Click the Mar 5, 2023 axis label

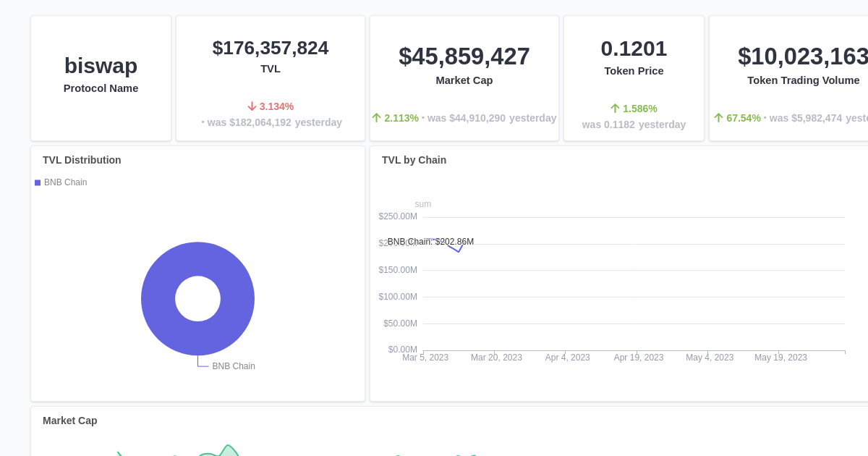(x=425, y=357)
